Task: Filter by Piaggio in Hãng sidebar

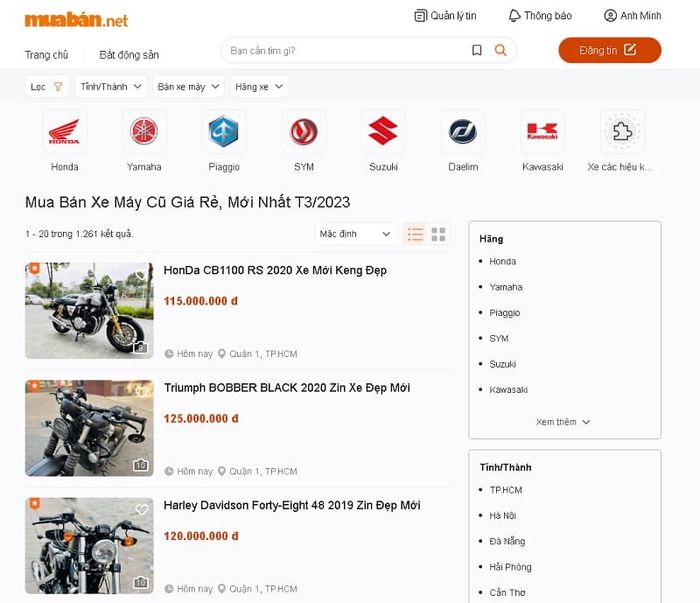Action: (x=504, y=312)
